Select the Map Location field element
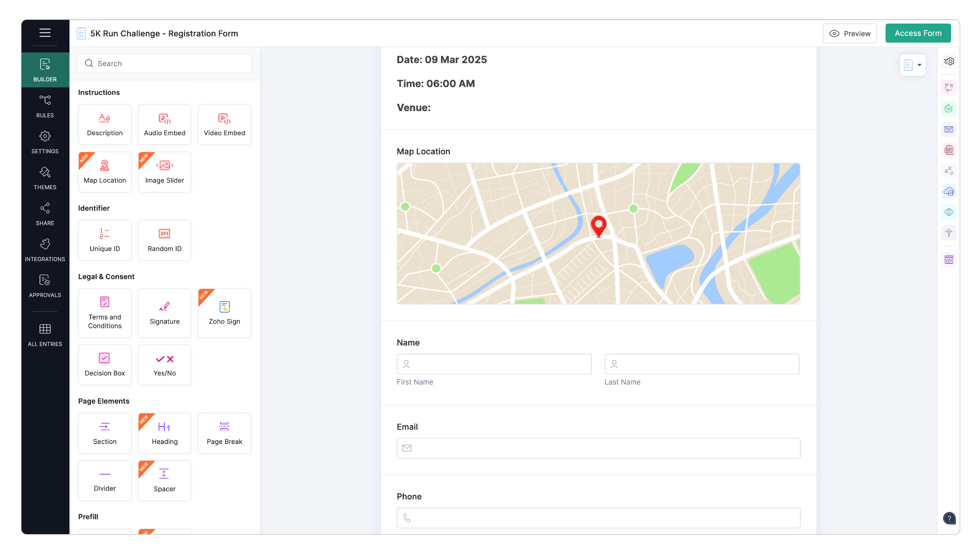This screenshot has height=554, width=980. pos(105,172)
